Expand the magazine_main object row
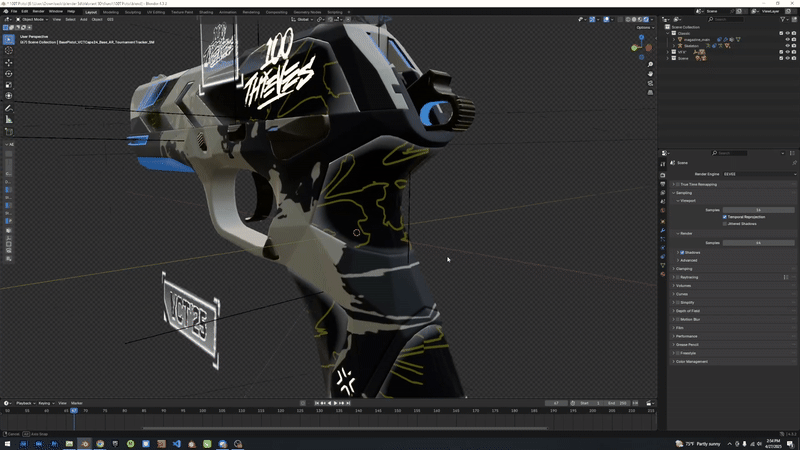 tap(674, 39)
